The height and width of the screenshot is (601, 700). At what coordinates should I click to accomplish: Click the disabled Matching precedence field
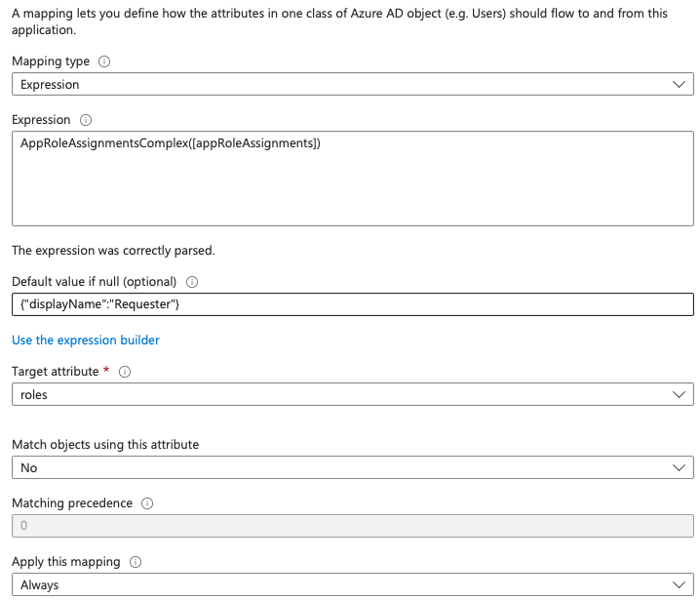352,527
